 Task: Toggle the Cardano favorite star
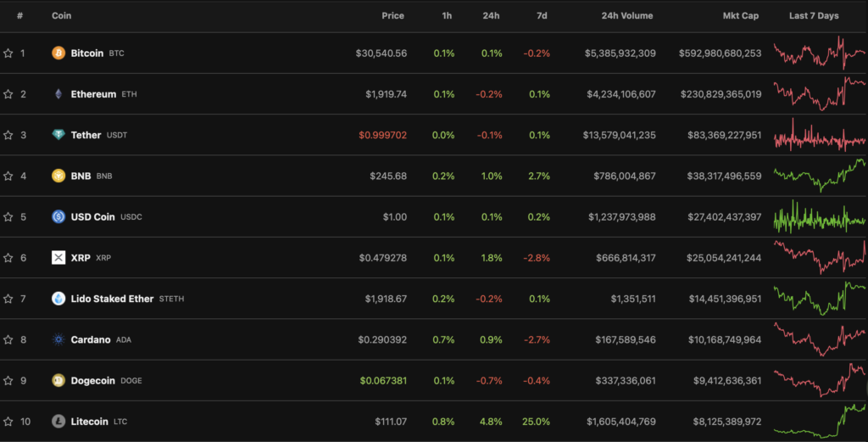click(x=8, y=340)
